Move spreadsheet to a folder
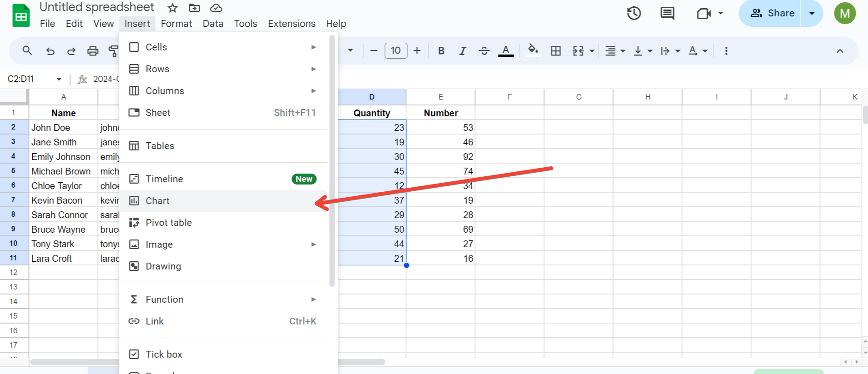Image resolution: width=868 pixels, height=374 pixels. (194, 8)
